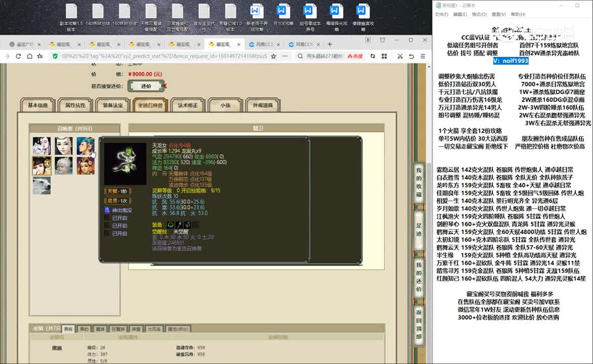
Task: Click the browser address bar URL
Action: click(164, 56)
